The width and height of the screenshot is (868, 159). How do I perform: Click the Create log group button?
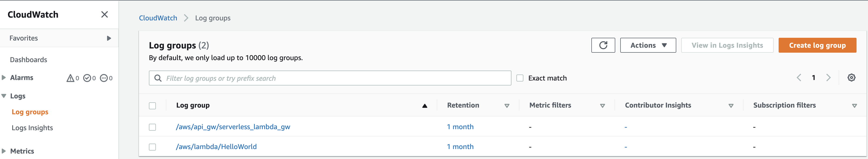[x=817, y=45]
